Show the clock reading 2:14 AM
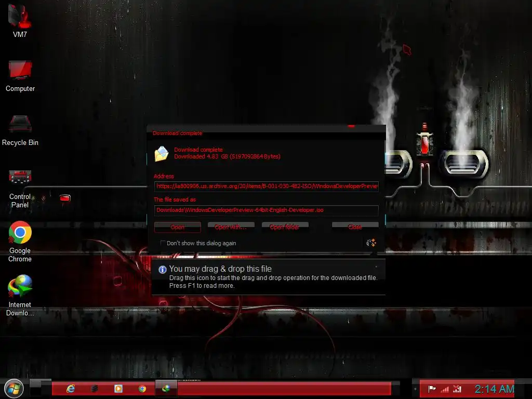 point(495,389)
